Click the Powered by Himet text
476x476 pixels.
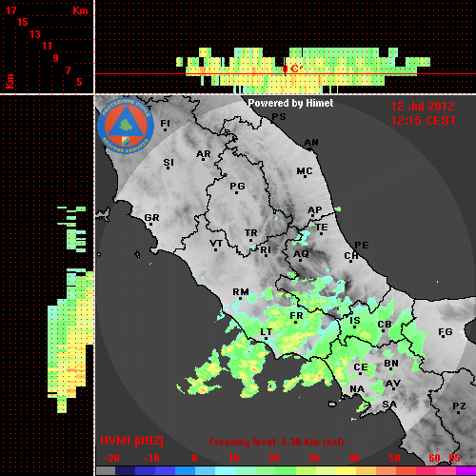[x=290, y=103]
